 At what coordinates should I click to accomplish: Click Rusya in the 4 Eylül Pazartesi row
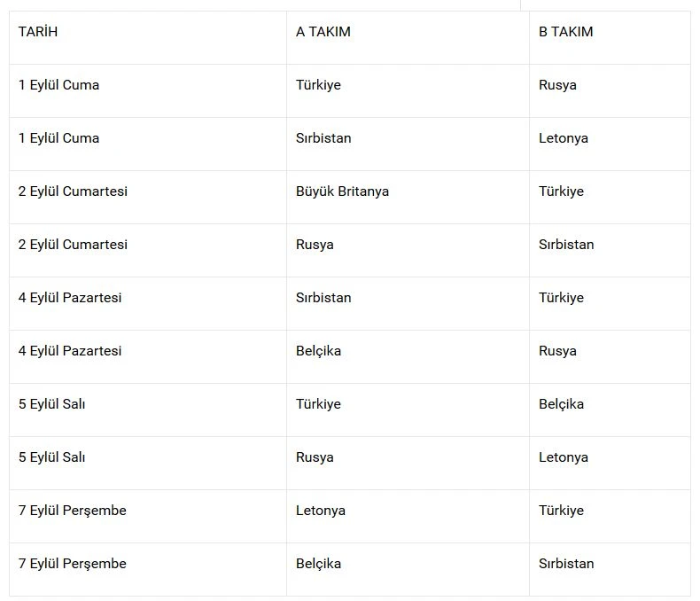point(557,351)
